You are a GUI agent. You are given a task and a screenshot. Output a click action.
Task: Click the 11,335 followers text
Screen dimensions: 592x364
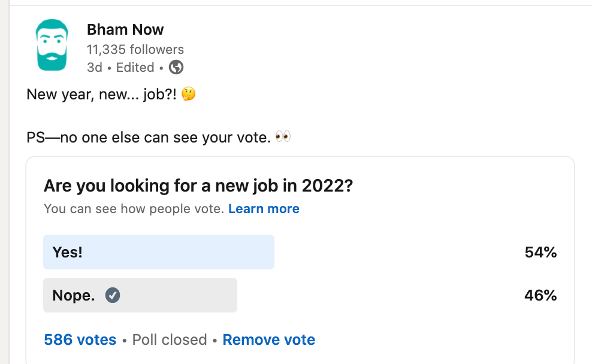tap(135, 50)
